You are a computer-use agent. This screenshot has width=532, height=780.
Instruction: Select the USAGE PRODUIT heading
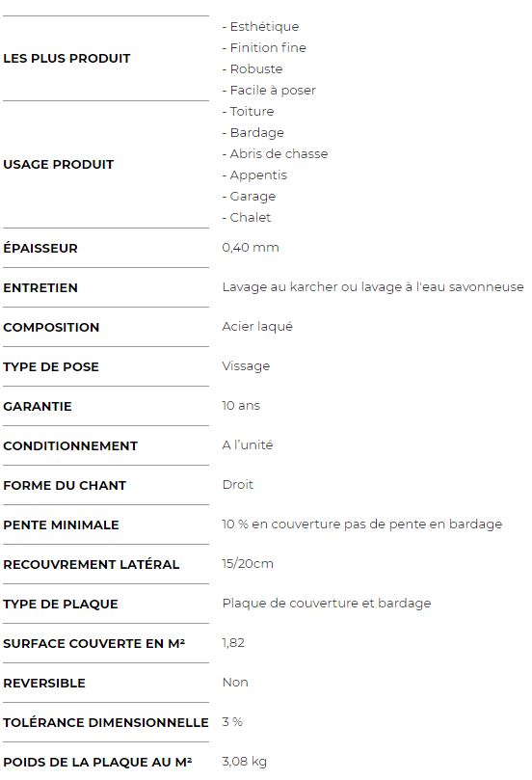click(59, 164)
